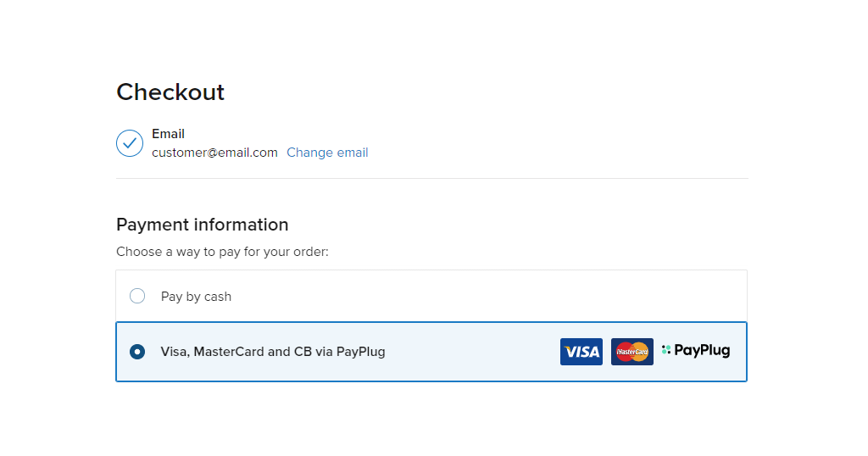Click the customer@email.com address text
Image resolution: width=868 pixels, height=456 pixels.
coord(214,153)
